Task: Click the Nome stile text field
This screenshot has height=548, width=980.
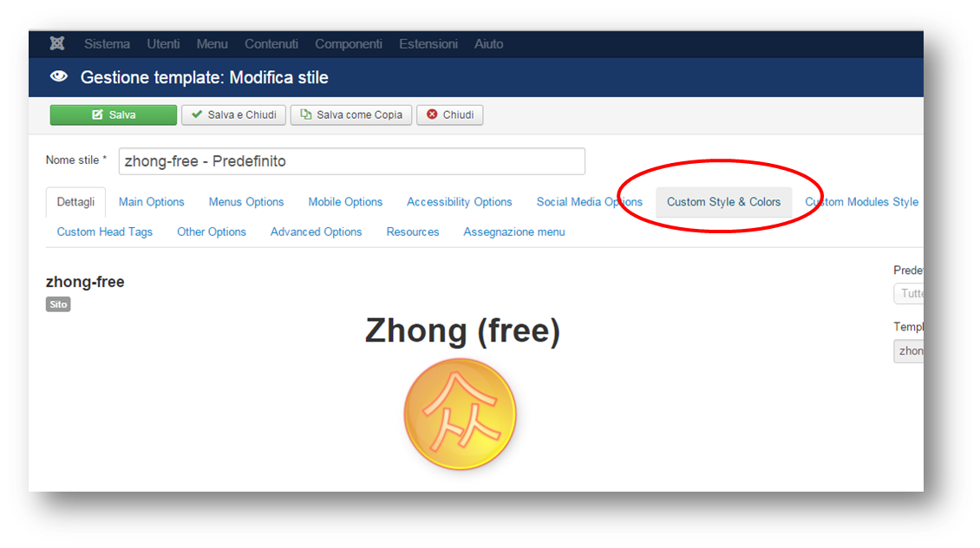Action: pyautogui.click(x=352, y=161)
